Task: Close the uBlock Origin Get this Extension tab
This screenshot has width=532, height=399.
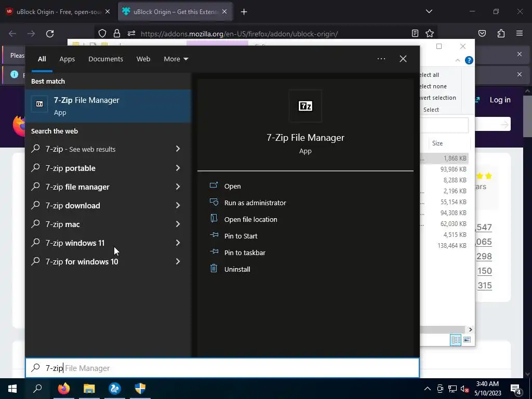Action: coord(224,12)
